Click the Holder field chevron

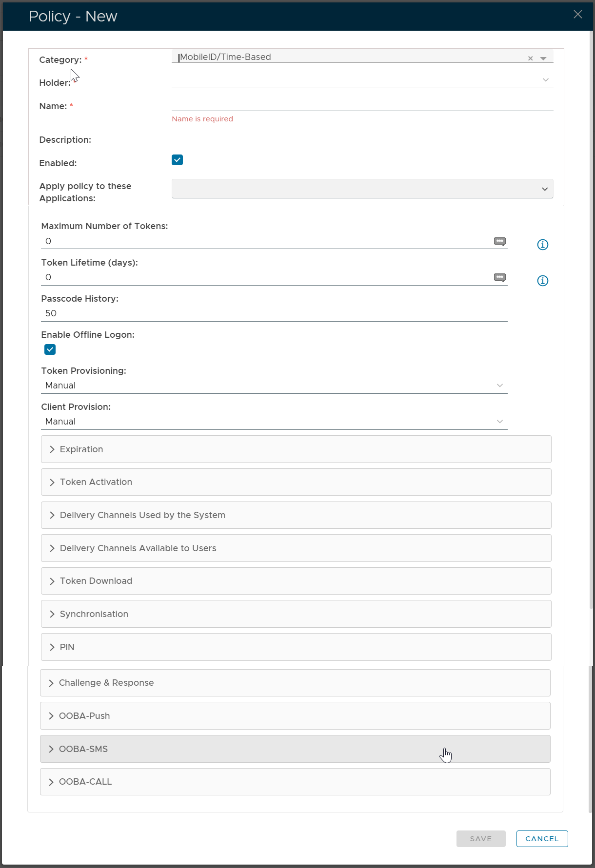tap(545, 80)
